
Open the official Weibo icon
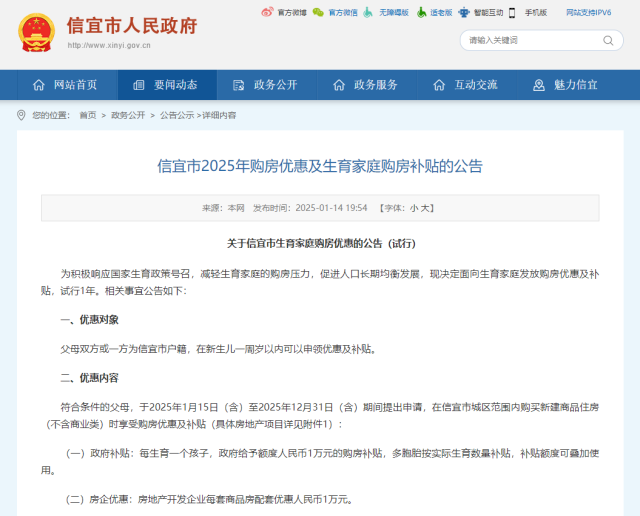(x=267, y=12)
